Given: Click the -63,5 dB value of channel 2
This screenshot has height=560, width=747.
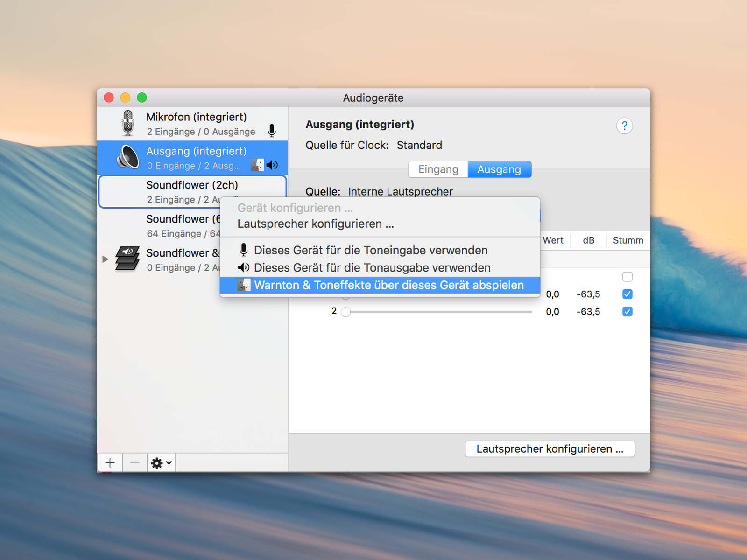Looking at the screenshot, I should click(x=588, y=312).
